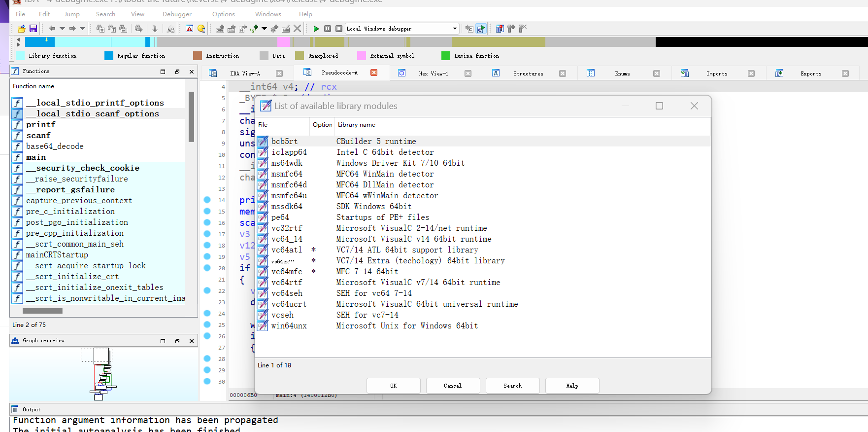Viewport: 868px width, 432px height.
Task: Click the red warning triangle toolbar icon
Action: (x=190, y=29)
